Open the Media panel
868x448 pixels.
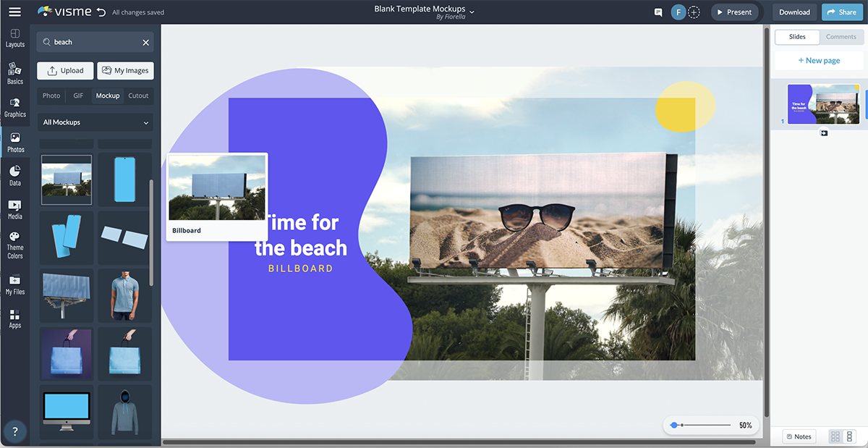(14, 211)
